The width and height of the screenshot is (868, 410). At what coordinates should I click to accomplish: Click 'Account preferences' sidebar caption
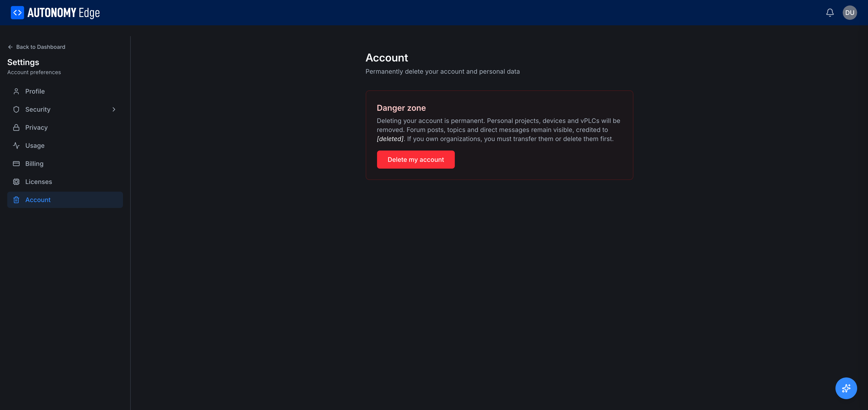point(34,72)
